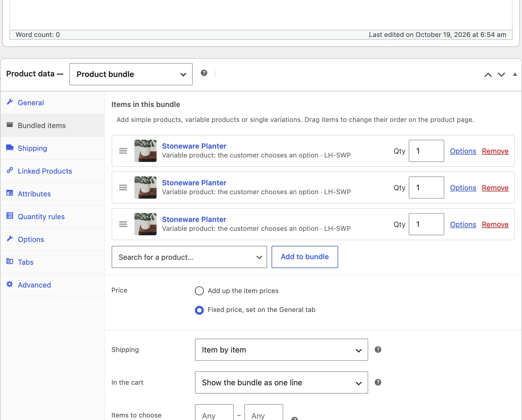This screenshot has width=522, height=420.
Task: Click the drag handle of third Stoneware Planter
Action: (123, 224)
